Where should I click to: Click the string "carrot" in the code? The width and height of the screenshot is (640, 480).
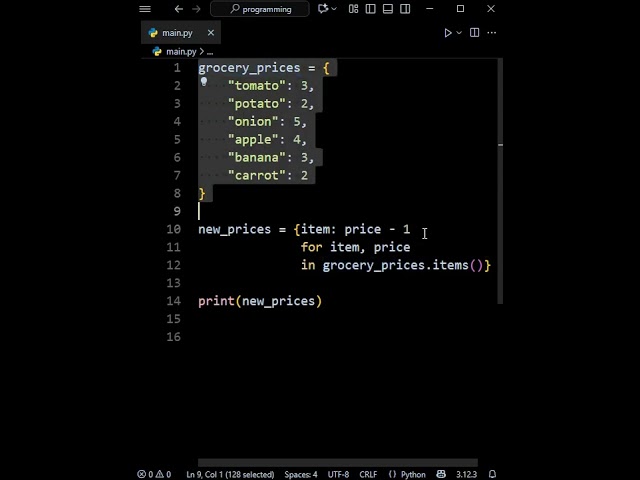coord(257,176)
